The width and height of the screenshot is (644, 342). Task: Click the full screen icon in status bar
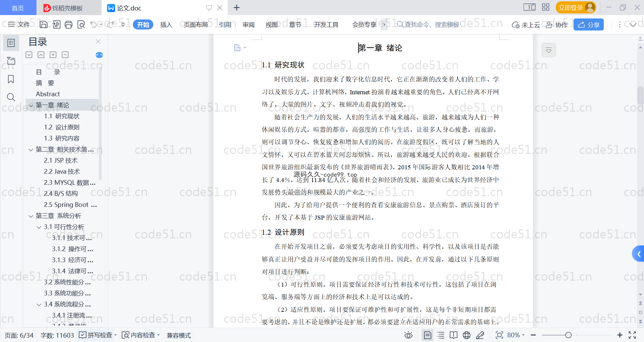pyautogui.click(x=632, y=335)
